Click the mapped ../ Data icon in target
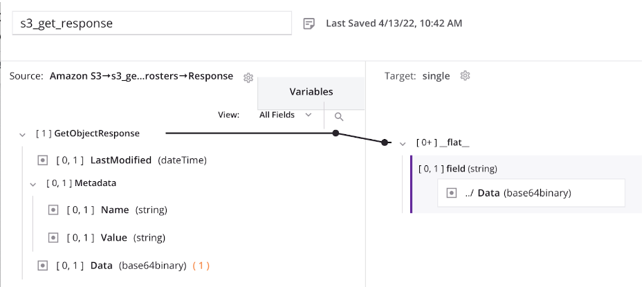This screenshot has height=287, width=644. pos(452,193)
